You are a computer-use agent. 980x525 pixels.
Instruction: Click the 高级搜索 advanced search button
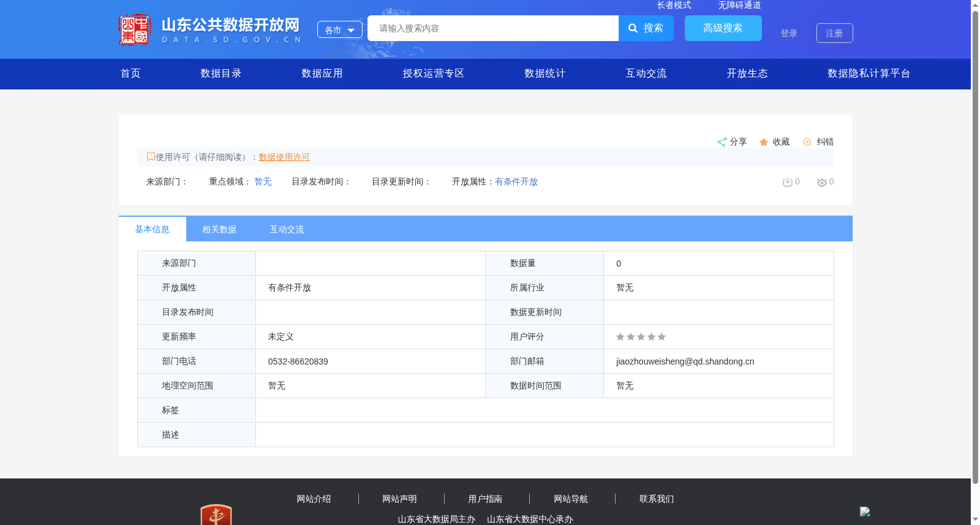click(x=723, y=28)
